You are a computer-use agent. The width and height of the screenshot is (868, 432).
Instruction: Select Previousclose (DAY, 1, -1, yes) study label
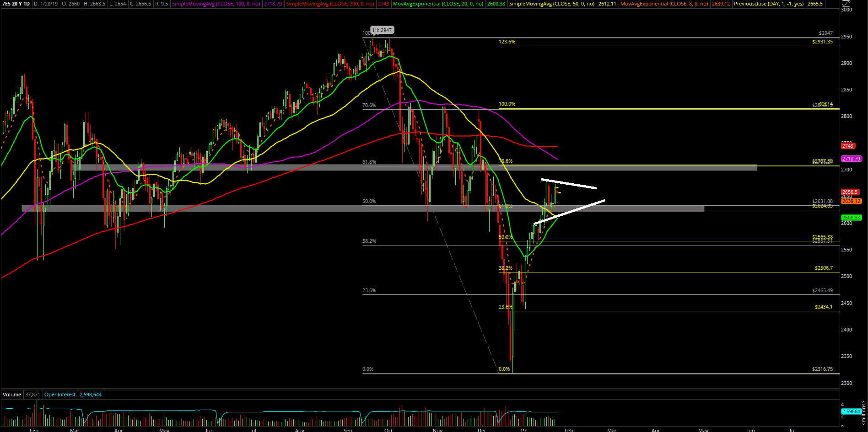(x=769, y=4)
